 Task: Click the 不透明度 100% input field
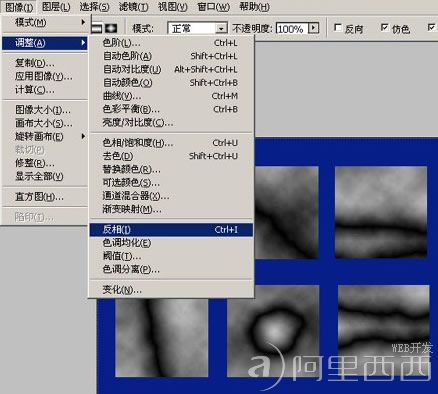click(292, 29)
